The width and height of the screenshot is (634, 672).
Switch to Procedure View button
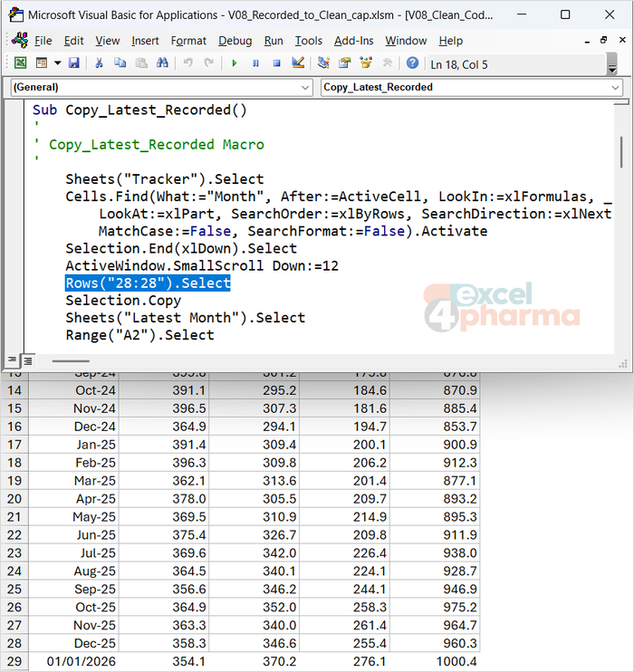[12, 360]
